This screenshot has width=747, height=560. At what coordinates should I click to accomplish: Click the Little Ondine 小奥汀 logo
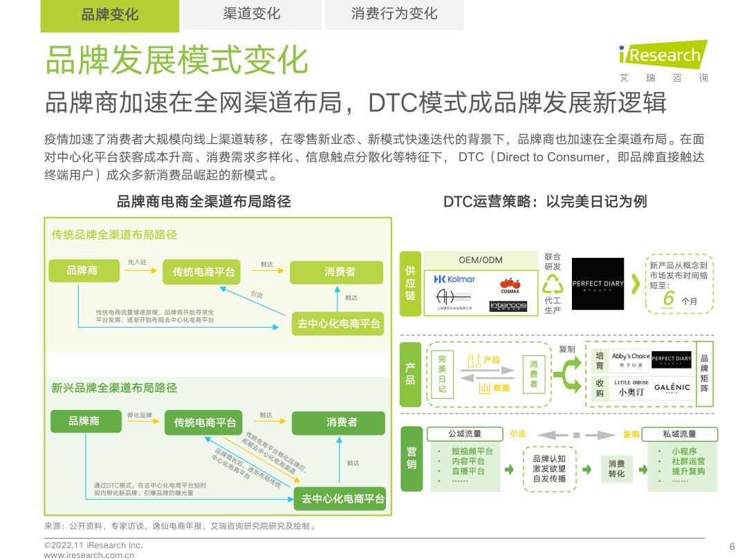coord(631,386)
